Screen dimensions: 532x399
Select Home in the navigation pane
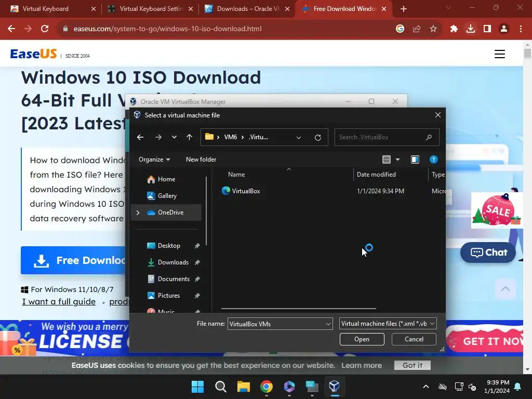pos(166,179)
